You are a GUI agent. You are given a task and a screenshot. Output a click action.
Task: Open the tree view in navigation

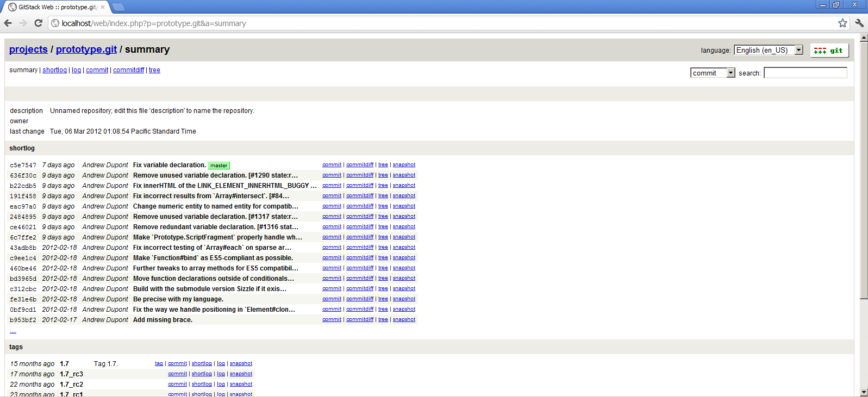coord(154,70)
